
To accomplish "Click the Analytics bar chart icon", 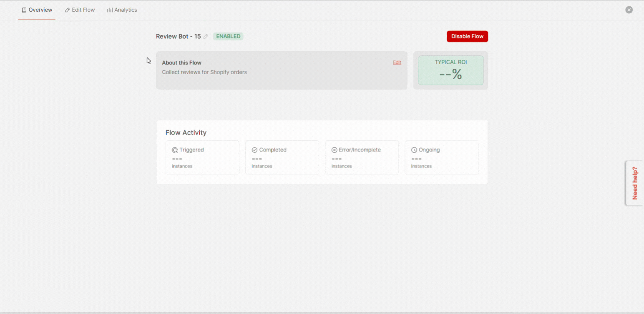I will [x=110, y=10].
